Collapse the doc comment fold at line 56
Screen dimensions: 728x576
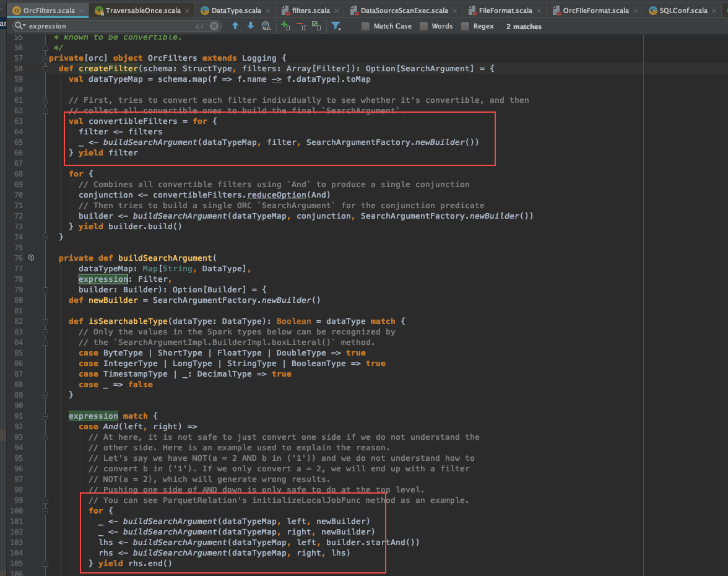[x=46, y=47]
